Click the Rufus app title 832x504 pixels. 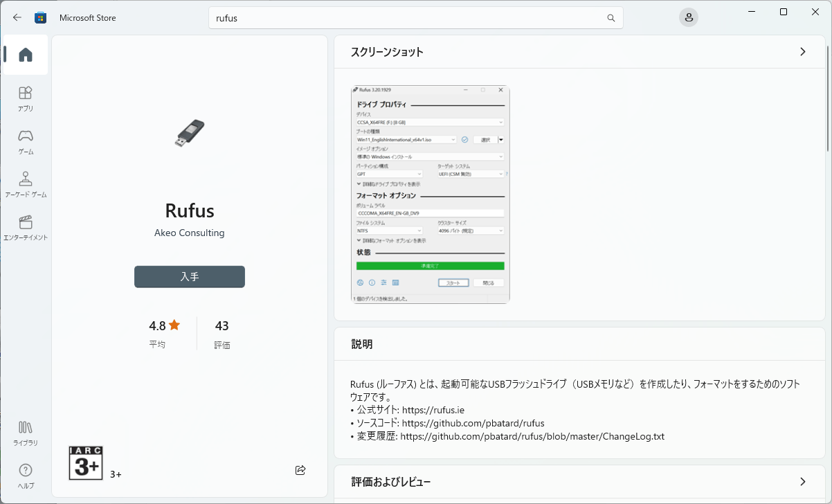[190, 210]
